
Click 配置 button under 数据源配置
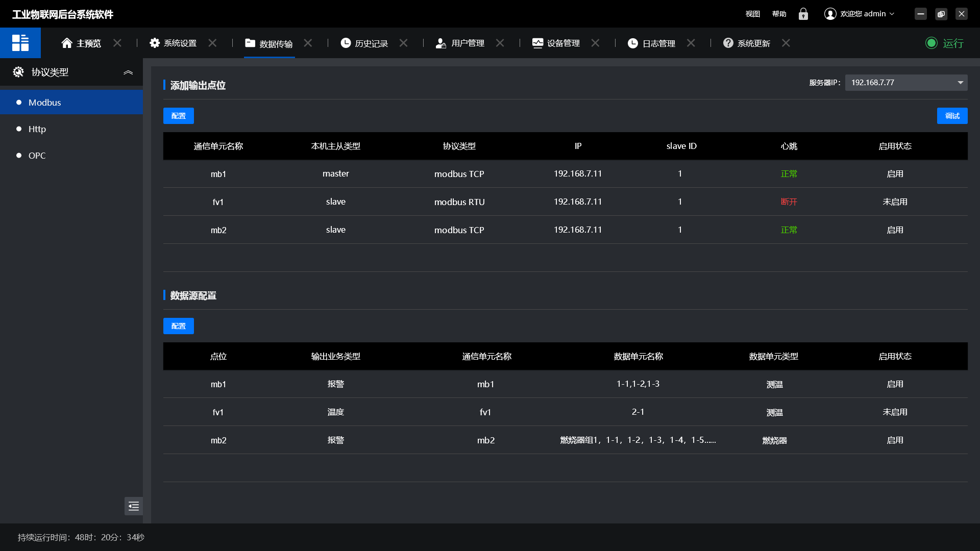[x=178, y=326]
